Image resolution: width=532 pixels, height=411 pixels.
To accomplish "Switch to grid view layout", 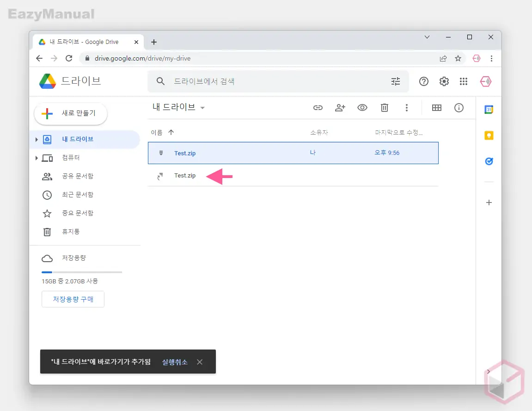I will click(x=437, y=108).
